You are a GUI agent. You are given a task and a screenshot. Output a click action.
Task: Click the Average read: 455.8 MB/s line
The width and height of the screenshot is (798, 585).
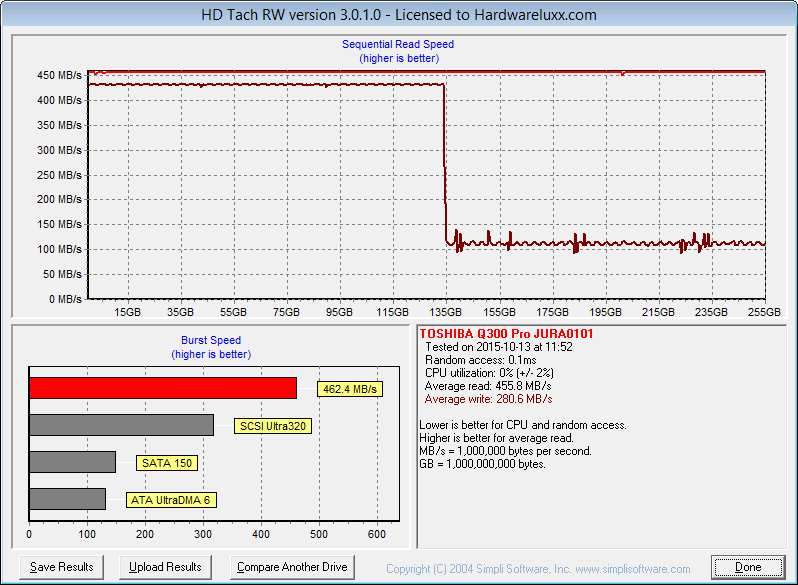click(x=488, y=386)
